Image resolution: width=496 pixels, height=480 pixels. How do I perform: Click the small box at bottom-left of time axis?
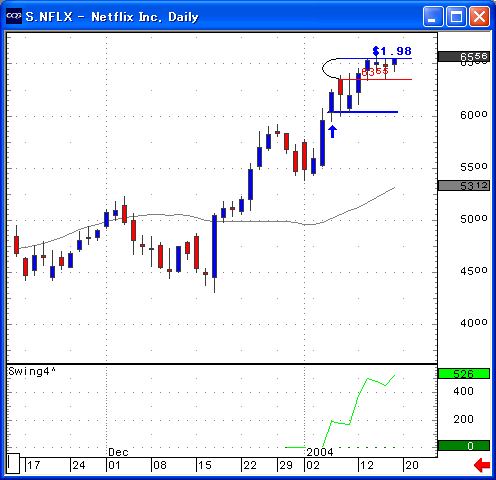pyautogui.click(x=13, y=463)
